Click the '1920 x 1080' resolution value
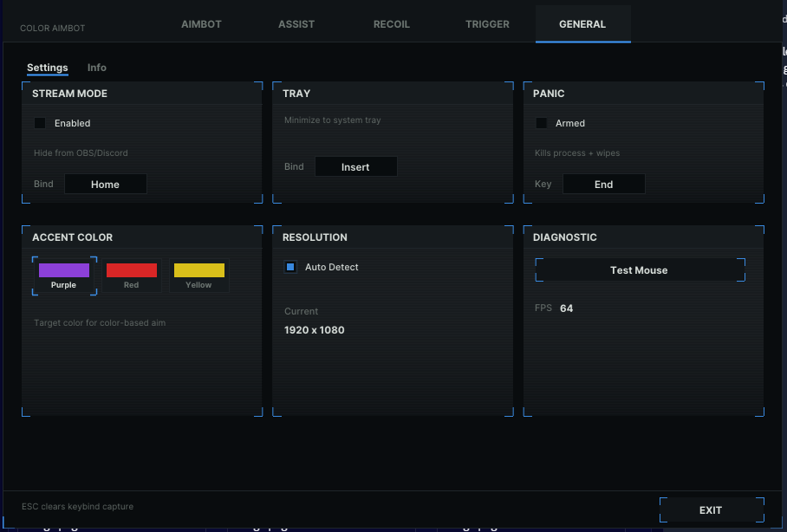Screen dimensions: 787x532 pyautogui.click(x=315, y=330)
